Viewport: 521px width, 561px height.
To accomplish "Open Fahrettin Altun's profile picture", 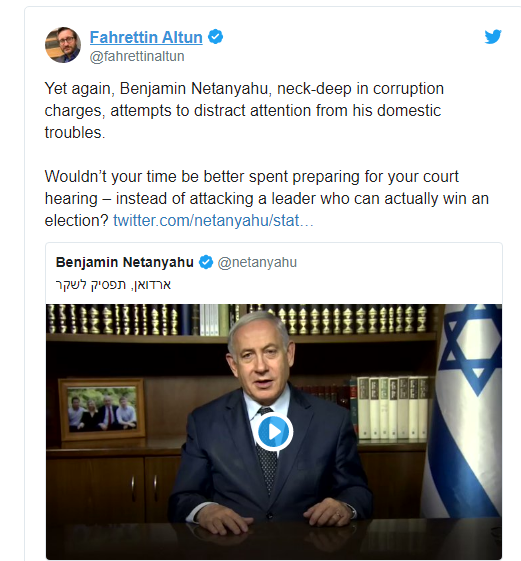I will tap(63, 45).
